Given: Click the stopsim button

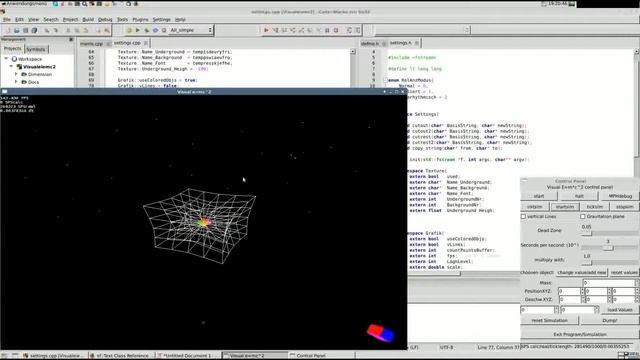Looking at the screenshot, I should (x=624, y=207).
